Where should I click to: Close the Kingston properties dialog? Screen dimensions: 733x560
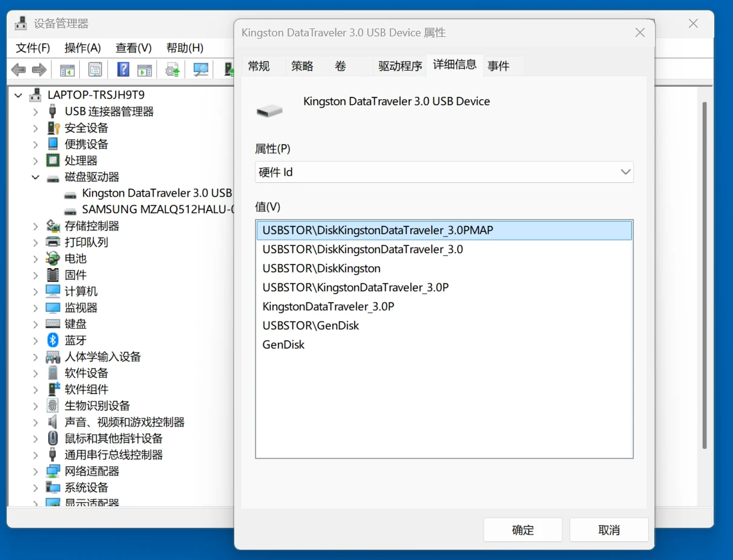[640, 33]
